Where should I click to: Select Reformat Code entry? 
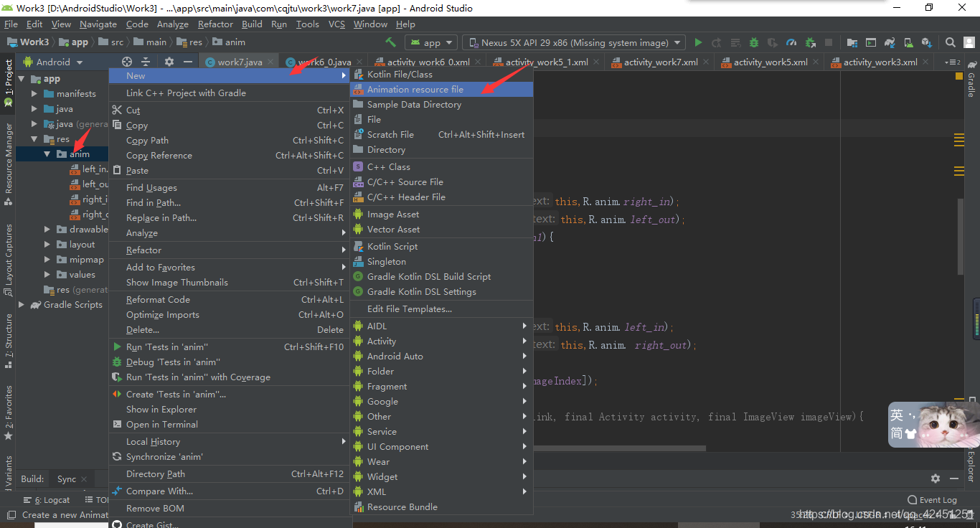(228, 299)
